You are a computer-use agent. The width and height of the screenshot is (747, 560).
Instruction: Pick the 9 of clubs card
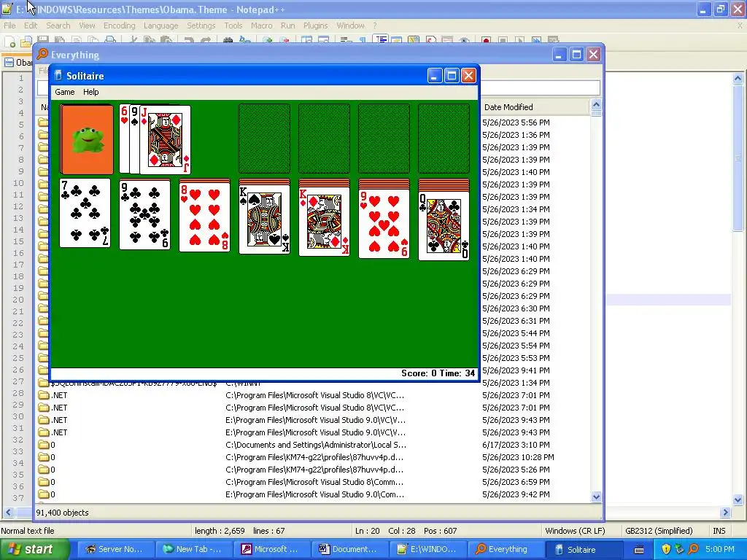tap(145, 214)
